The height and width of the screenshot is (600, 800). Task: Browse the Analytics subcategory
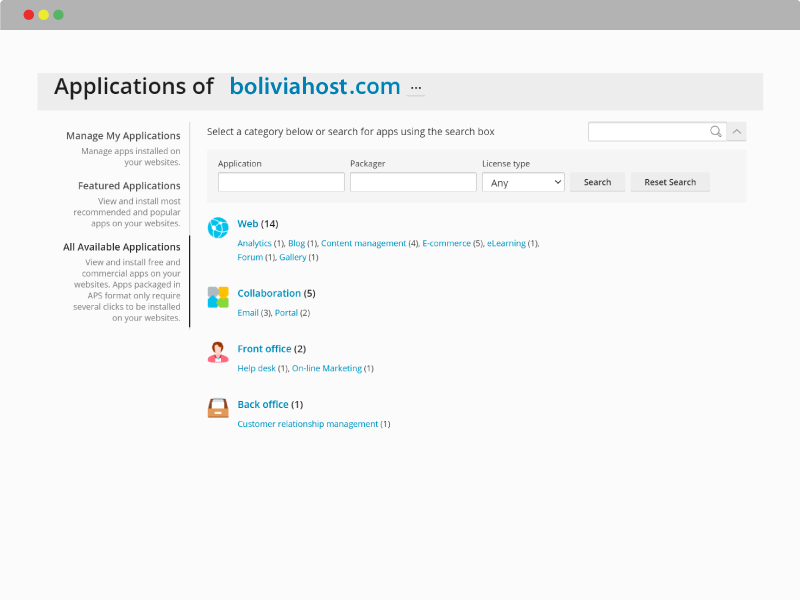(x=254, y=243)
